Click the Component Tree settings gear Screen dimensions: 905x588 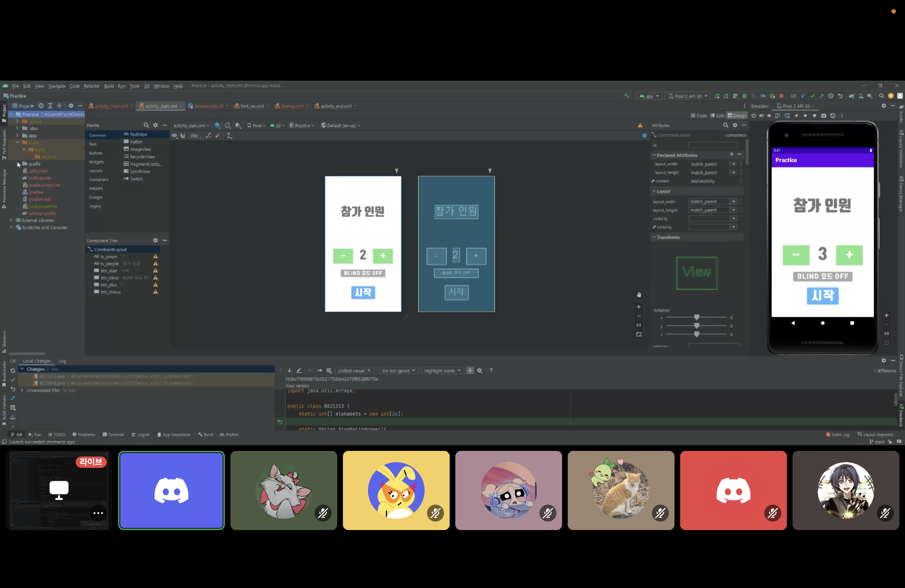156,240
